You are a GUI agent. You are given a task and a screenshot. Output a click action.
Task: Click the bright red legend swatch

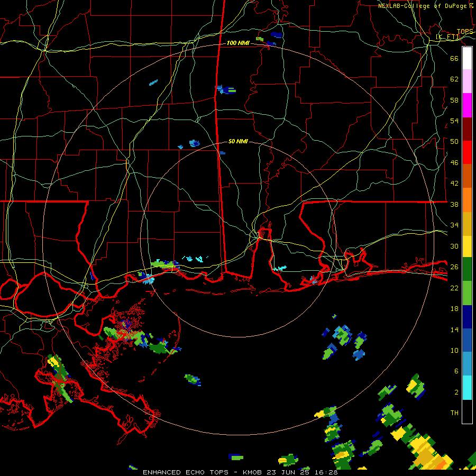[x=467, y=152]
